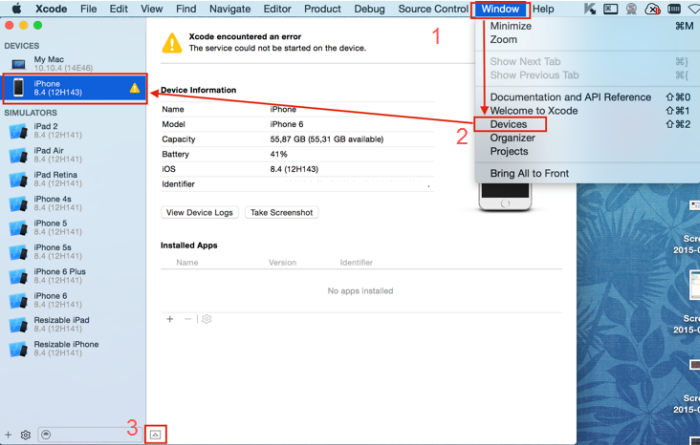
Task: Open the Apple menu
Action: [x=17, y=8]
